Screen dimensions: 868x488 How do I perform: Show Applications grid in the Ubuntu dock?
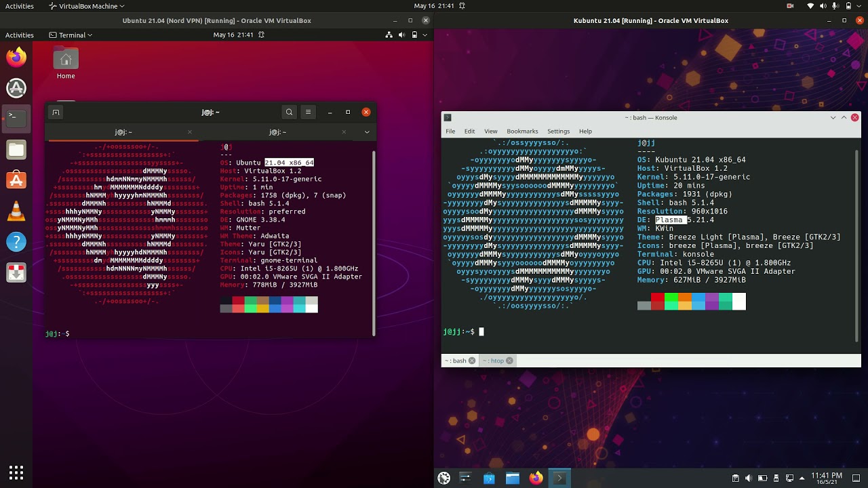pos(16,472)
